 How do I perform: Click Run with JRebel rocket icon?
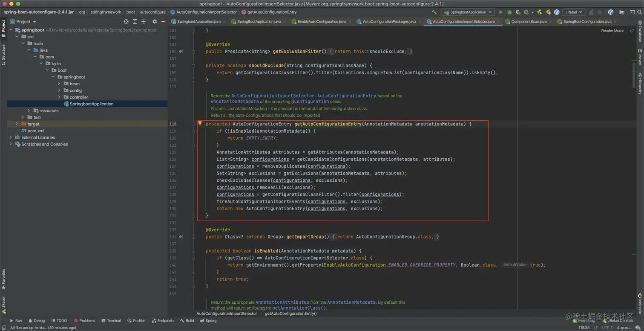click(x=539, y=12)
